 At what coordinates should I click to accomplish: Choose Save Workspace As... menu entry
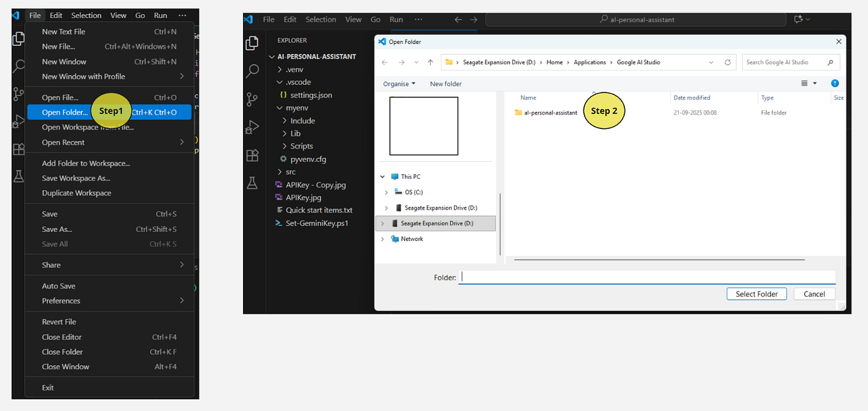coord(109,178)
